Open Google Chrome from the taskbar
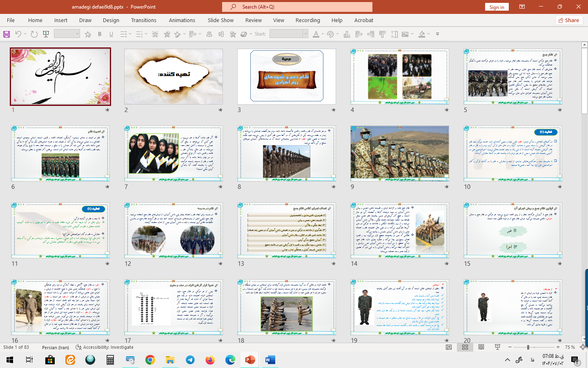588x368 pixels. (x=150, y=360)
